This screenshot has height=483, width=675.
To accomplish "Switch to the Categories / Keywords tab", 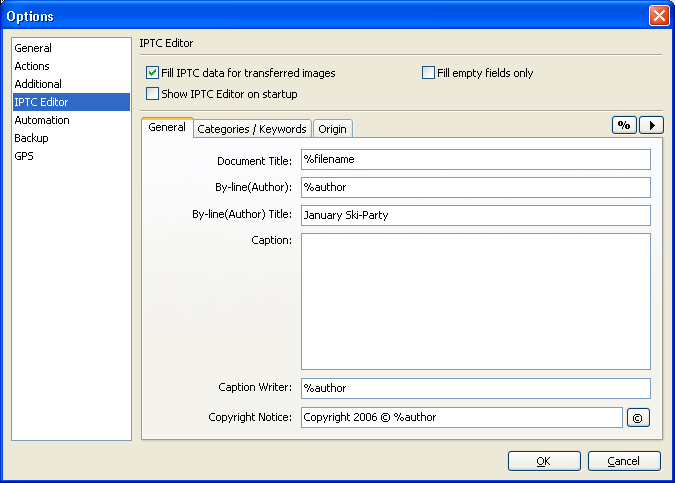I will [252, 129].
